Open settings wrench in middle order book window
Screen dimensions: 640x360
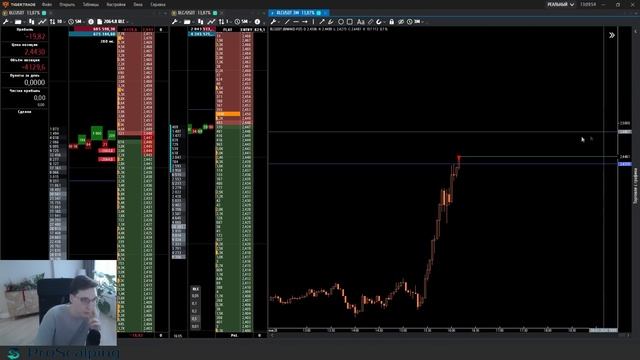tap(174, 22)
